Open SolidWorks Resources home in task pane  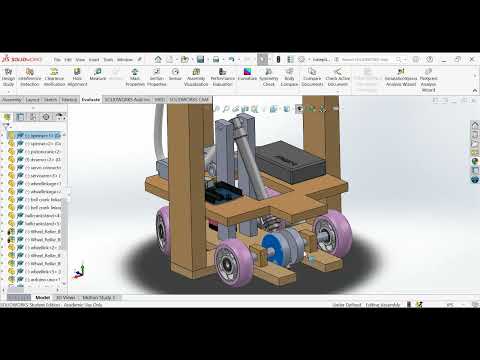pyautogui.click(x=475, y=125)
